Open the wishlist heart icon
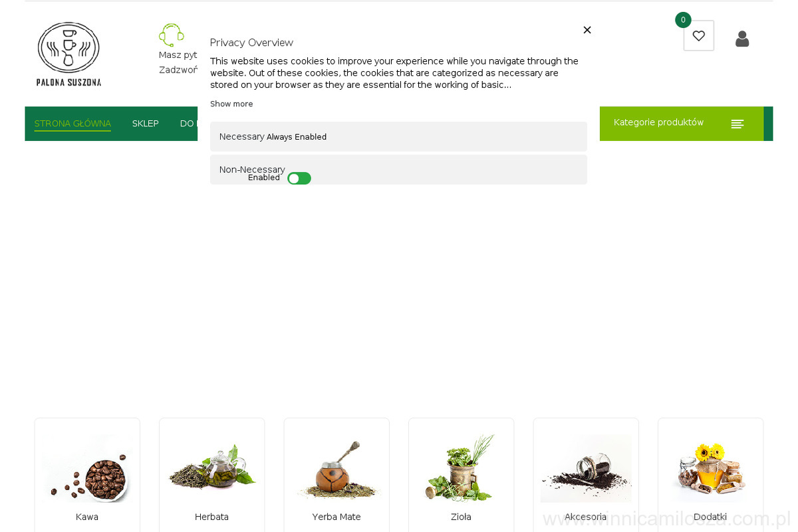Screen dimensions: 798x532 pos(698,36)
